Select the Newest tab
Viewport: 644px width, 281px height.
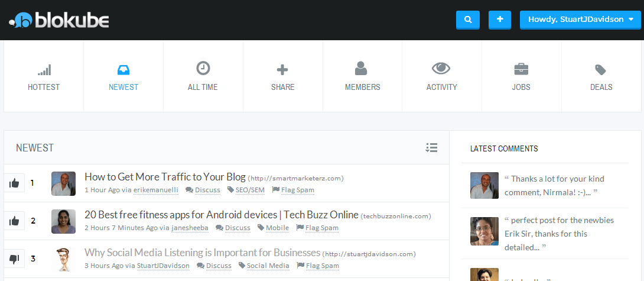pyautogui.click(x=123, y=76)
